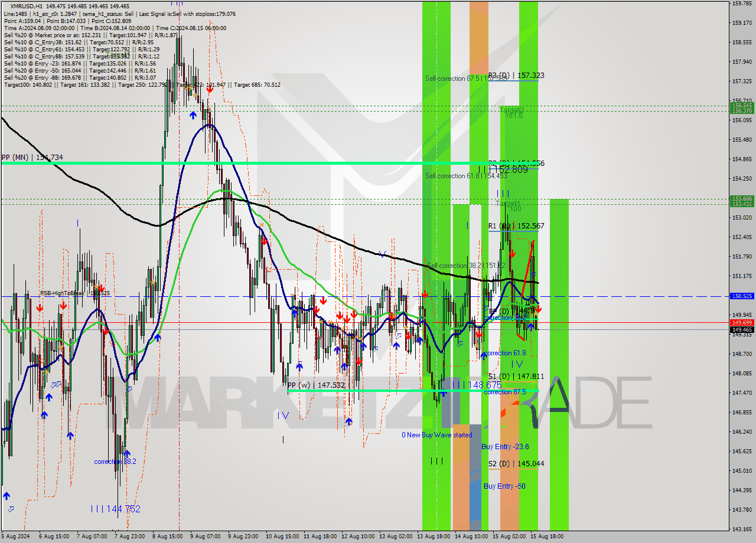Click the '14 Aug 10:00' time axis label

pyautogui.click(x=471, y=537)
